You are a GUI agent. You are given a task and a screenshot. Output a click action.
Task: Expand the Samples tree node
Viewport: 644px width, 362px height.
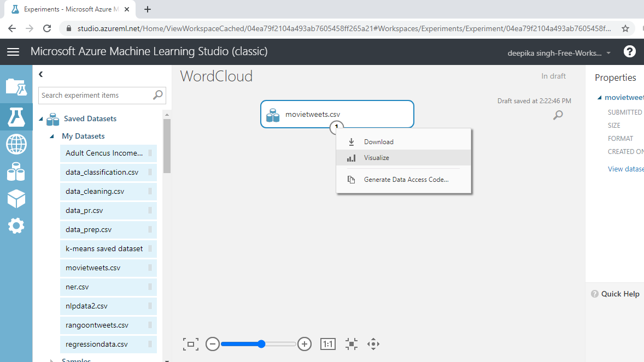point(51,360)
